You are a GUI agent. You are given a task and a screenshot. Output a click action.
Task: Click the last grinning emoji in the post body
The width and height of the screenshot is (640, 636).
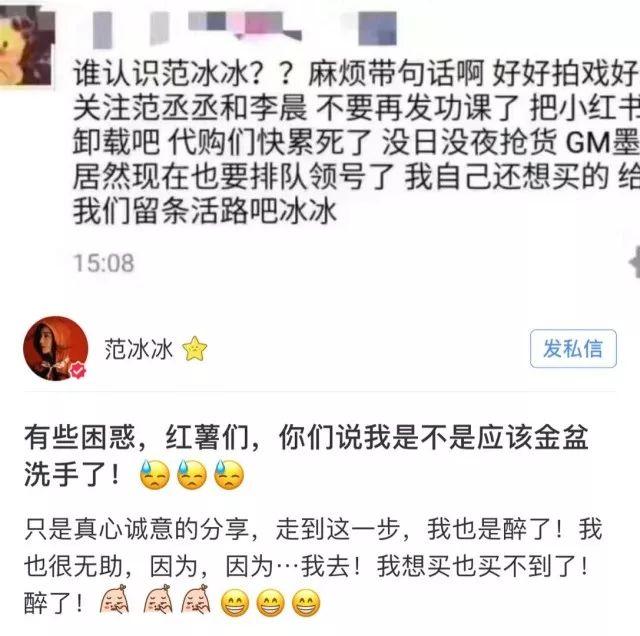(x=307, y=603)
